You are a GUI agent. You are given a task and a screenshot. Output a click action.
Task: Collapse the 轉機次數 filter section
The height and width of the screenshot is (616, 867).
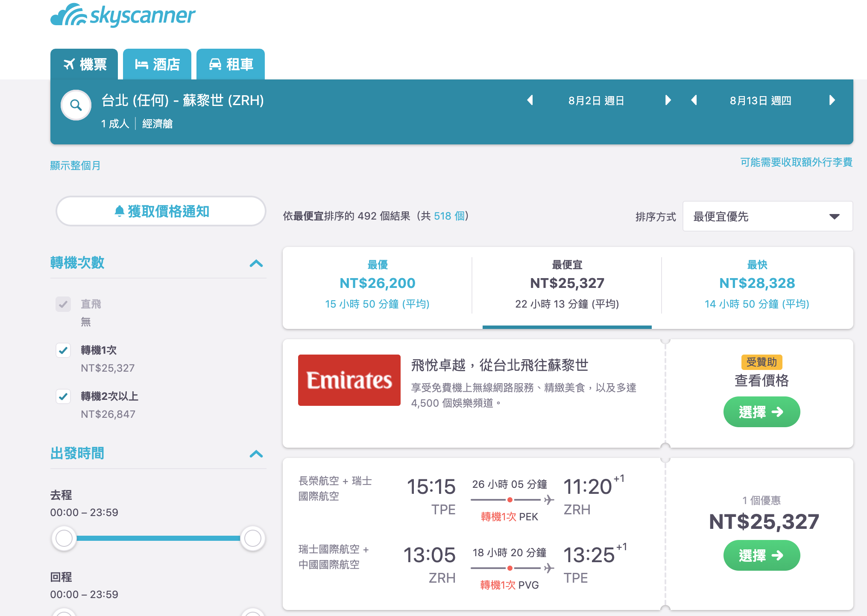click(x=256, y=263)
